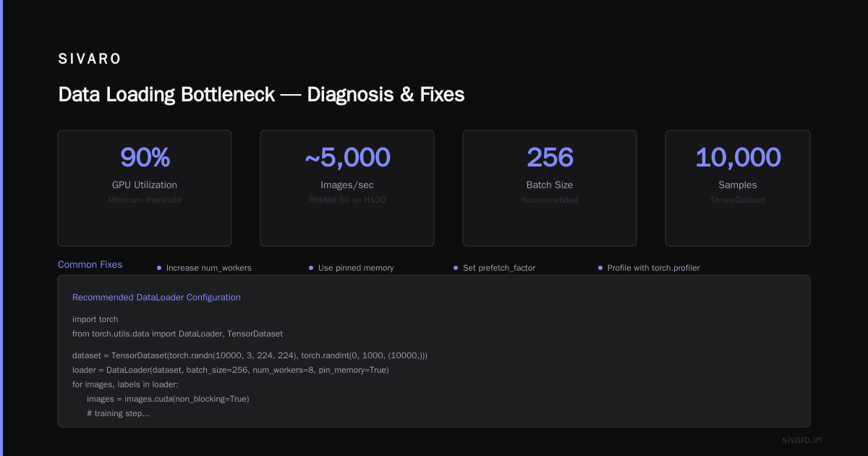The image size is (868, 456).
Task: Click the images.cuda(non_blocking=True) code line
Action: 168,399
